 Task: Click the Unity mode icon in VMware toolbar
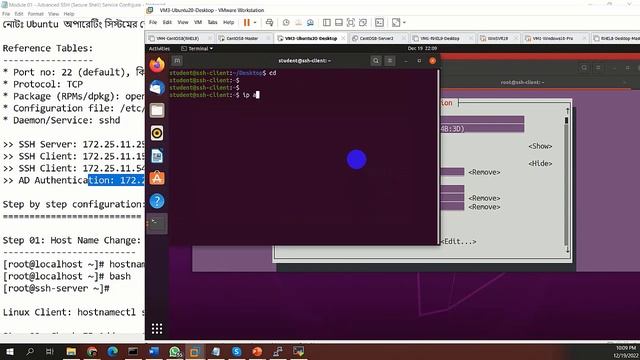point(362,22)
